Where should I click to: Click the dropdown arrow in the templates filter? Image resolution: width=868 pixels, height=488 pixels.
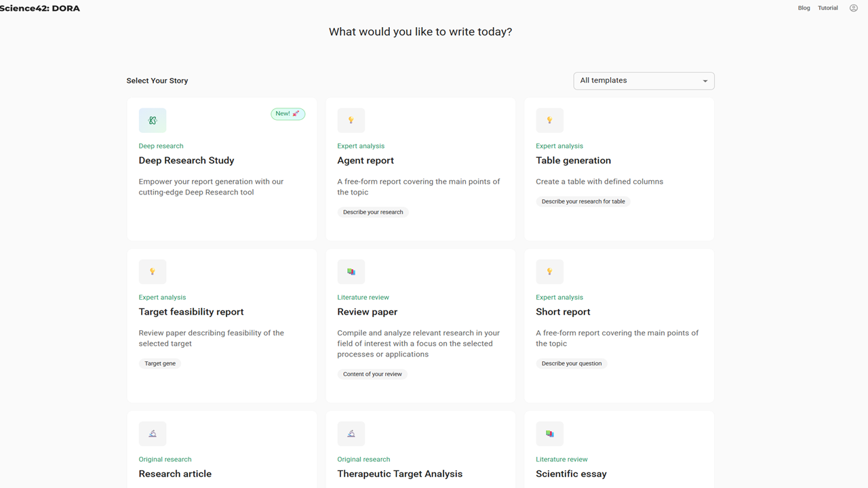point(705,81)
